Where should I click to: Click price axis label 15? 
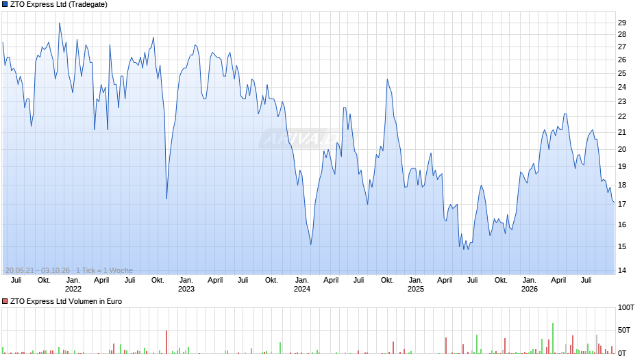point(622,246)
